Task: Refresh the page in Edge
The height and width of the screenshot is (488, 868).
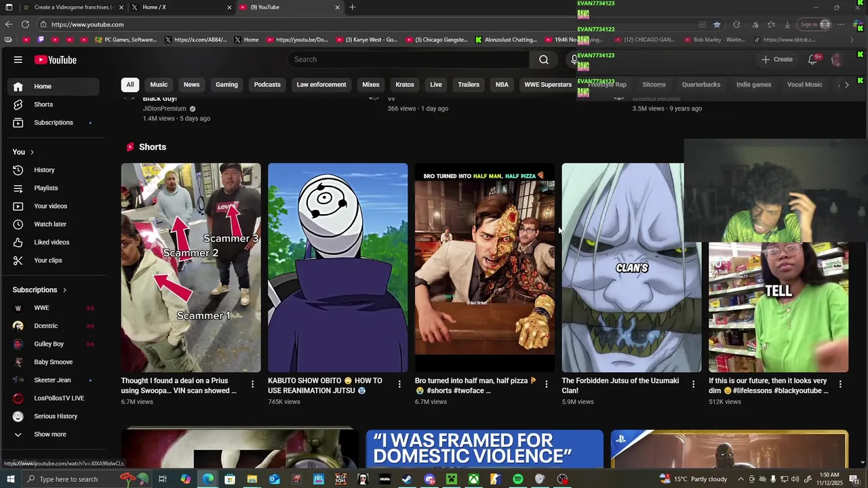Action: pos(25,24)
